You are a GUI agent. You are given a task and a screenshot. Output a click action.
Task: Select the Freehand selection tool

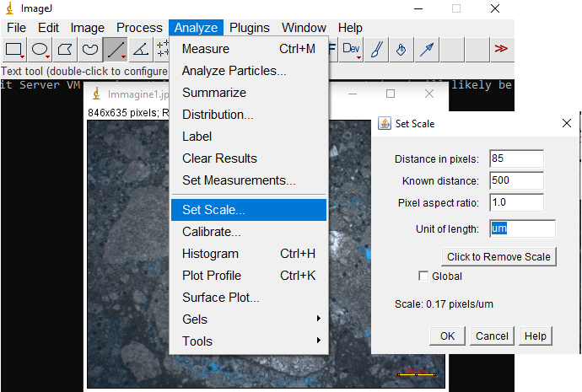click(x=90, y=50)
